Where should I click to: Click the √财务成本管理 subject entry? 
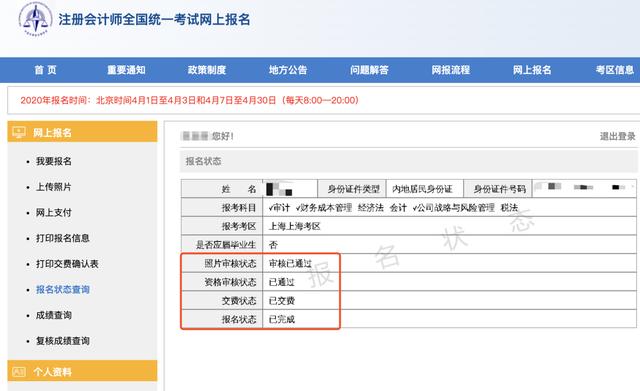point(324,208)
